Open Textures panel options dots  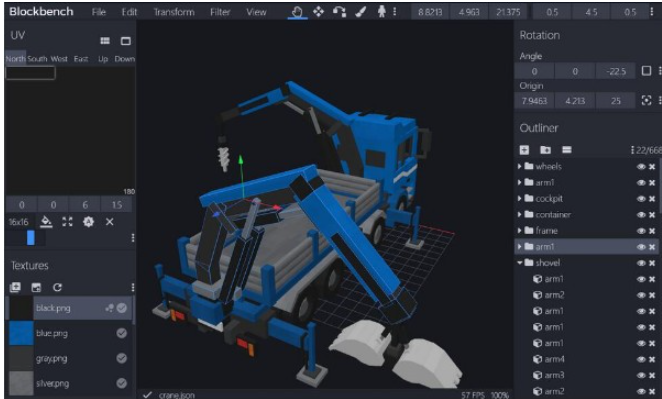(x=133, y=288)
